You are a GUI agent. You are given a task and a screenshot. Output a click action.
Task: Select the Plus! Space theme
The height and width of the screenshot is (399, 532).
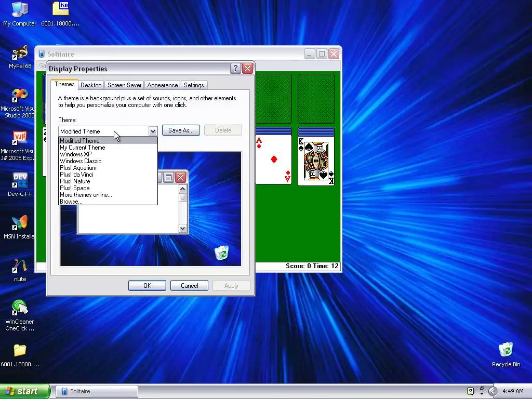pyautogui.click(x=108, y=188)
